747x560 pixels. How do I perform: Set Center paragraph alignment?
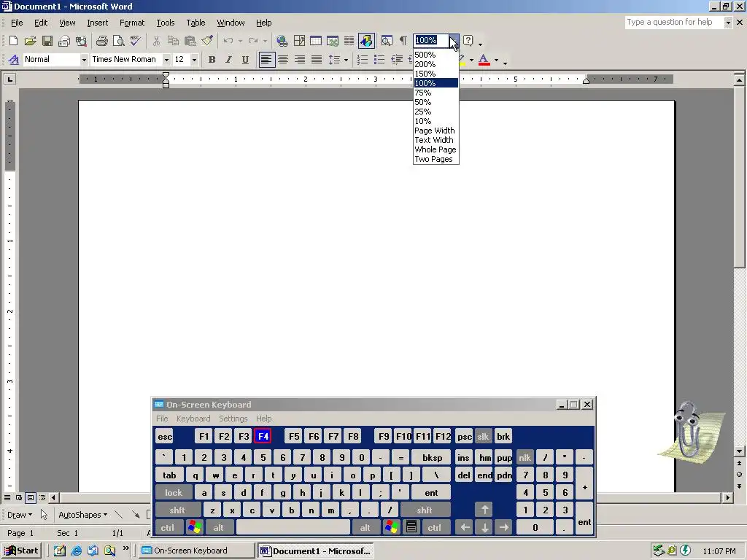click(x=283, y=60)
